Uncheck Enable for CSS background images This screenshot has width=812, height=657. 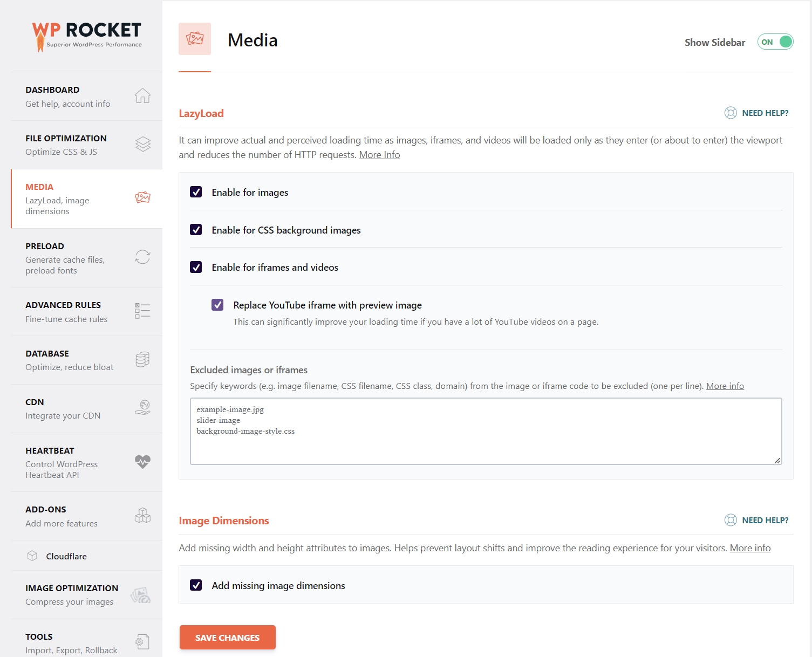pyautogui.click(x=196, y=230)
